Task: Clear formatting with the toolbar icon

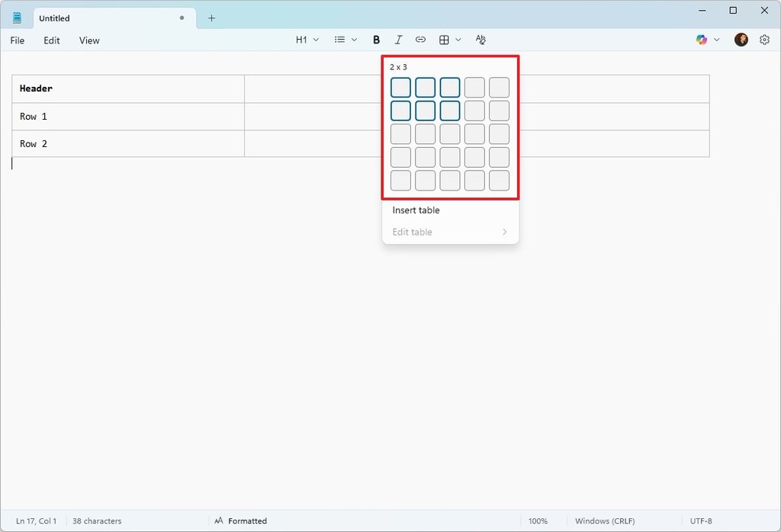Action: point(480,39)
